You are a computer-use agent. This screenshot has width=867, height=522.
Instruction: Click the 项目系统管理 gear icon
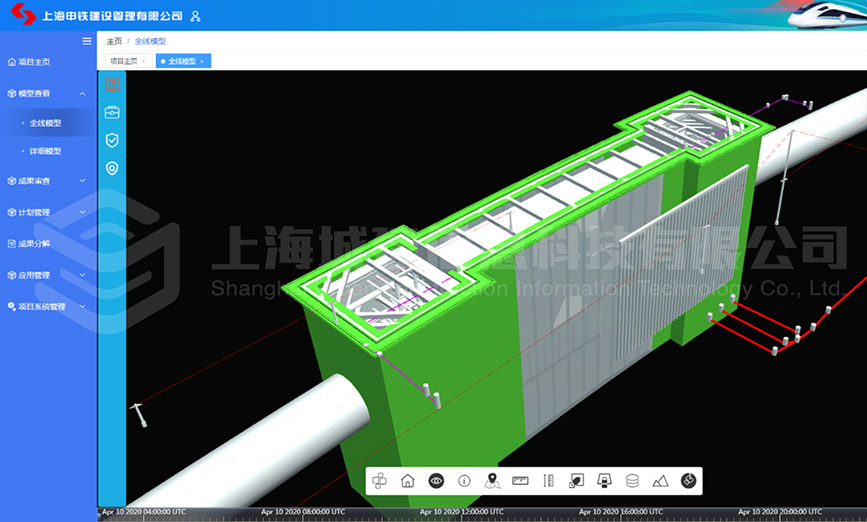[x=12, y=306]
